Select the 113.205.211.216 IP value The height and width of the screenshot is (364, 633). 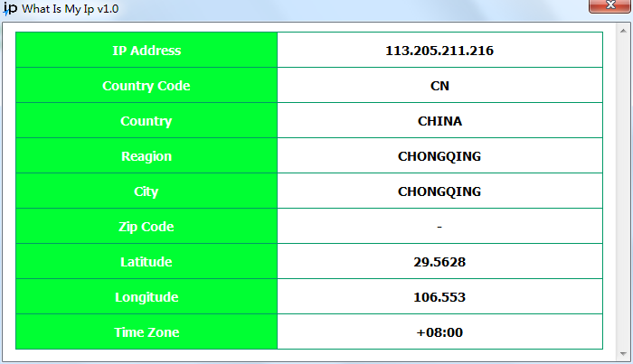click(439, 51)
